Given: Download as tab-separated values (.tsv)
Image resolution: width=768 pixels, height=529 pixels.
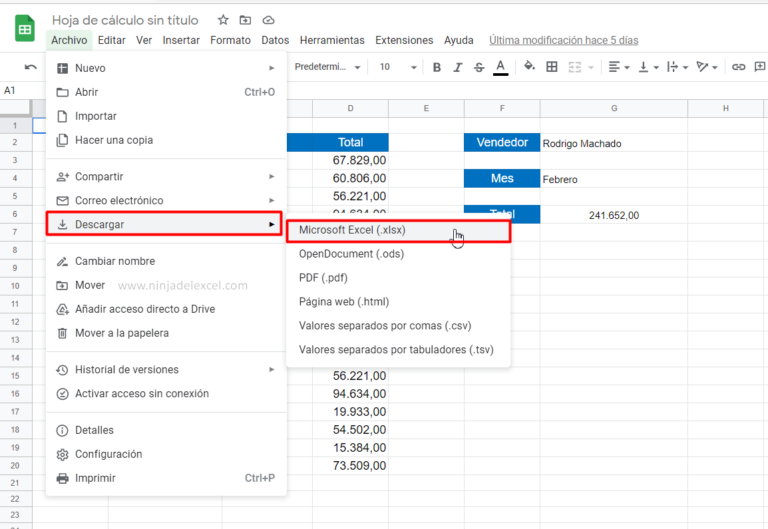Looking at the screenshot, I should 398,350.
